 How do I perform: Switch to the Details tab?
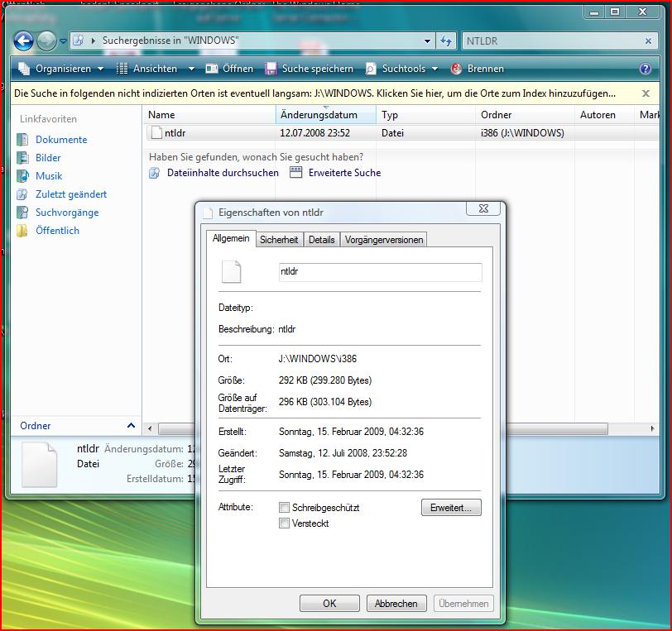[321, 240]
